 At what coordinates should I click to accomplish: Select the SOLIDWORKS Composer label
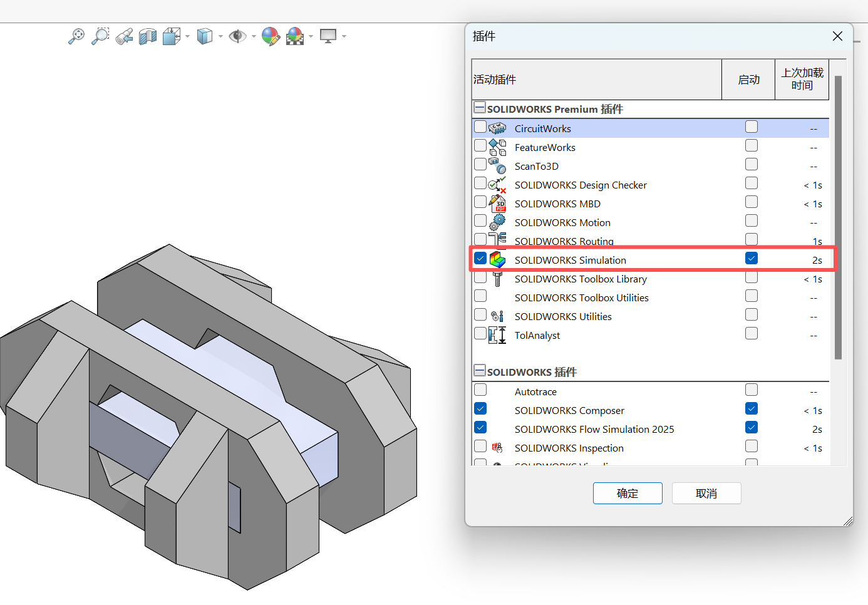(569, 410)
